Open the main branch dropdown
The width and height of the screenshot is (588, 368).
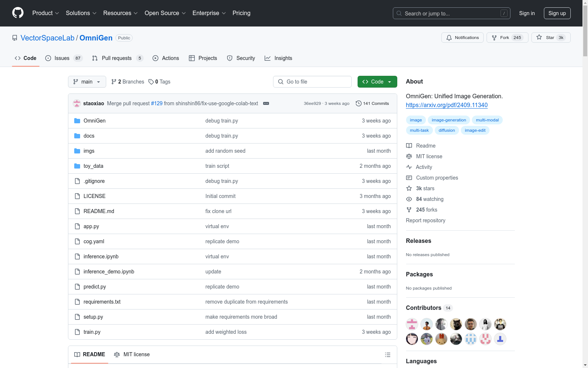pyautogui.click(x=87, y=82)
